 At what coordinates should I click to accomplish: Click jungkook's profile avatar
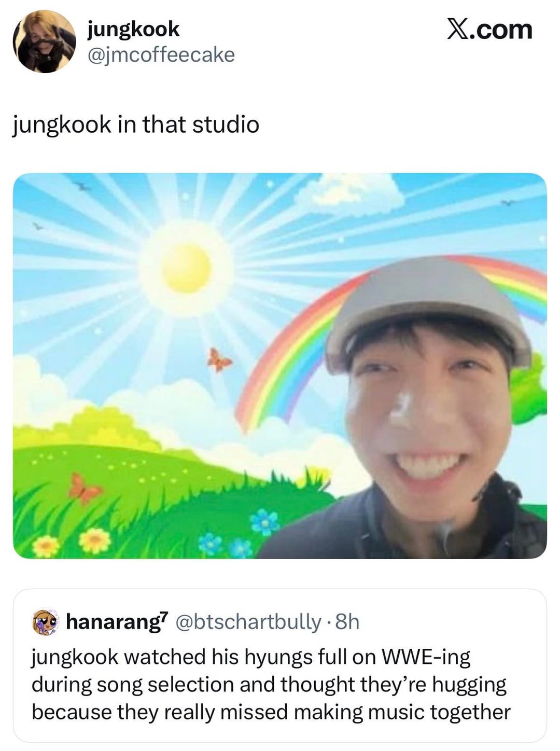[x=44, y=41]
